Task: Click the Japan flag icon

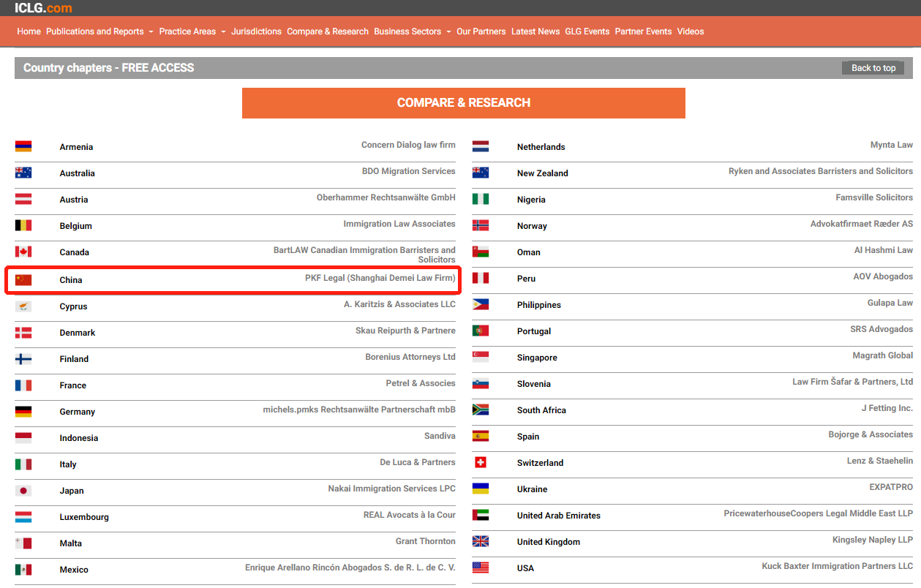Action: pyautogui.click(x=23, y=490)
